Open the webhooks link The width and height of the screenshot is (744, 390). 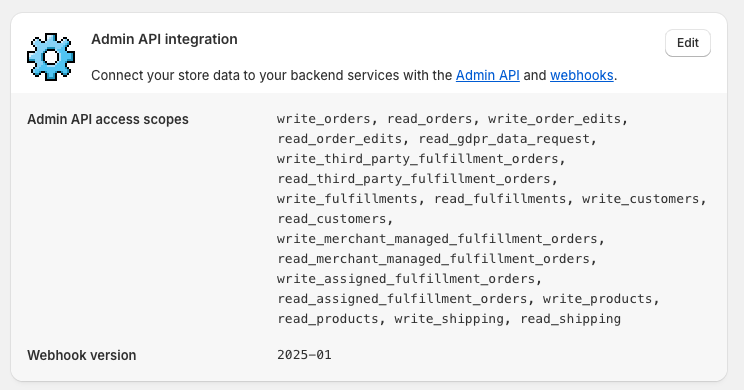pyautogui.click(x=582, y=75)
